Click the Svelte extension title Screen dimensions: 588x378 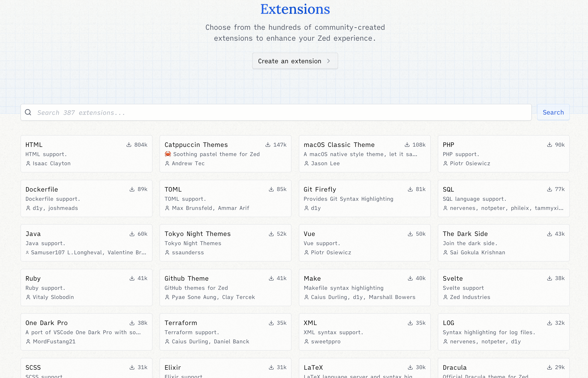(453, 279)
